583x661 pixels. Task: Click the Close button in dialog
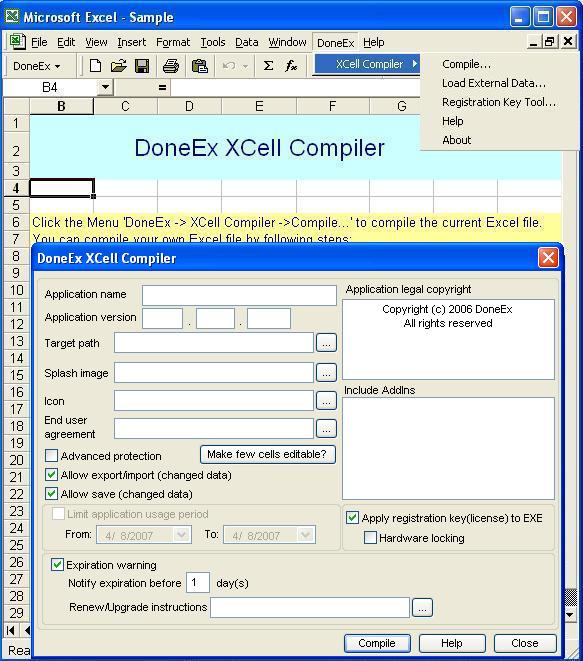(x=525, y=643)
